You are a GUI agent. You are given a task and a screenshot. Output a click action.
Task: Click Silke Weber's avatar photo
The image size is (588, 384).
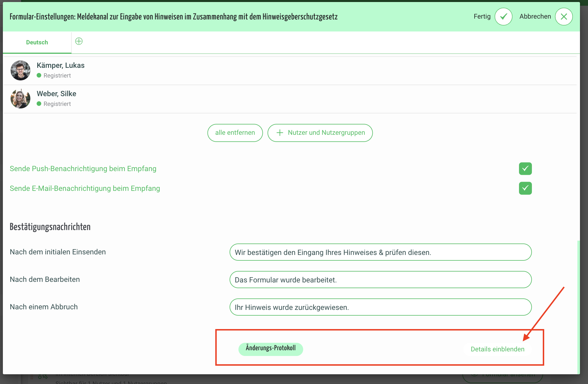pos(20,99)
